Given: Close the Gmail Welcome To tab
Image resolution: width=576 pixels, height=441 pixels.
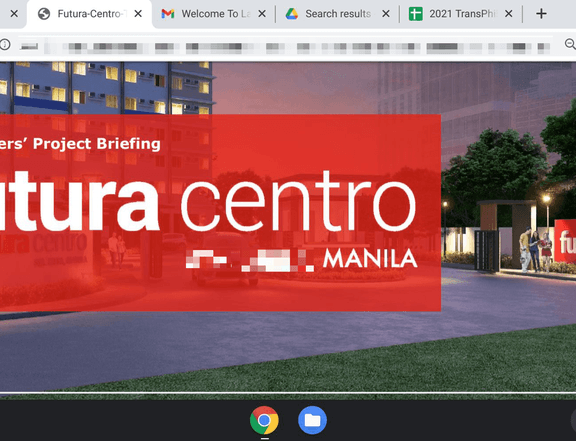Looking at the screenshot, I should (262, 14).
